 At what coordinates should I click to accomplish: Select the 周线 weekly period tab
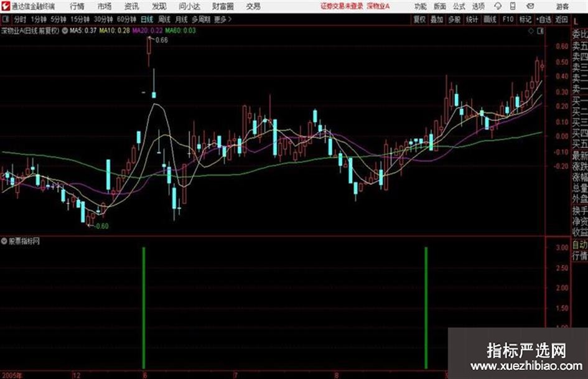pos(164,19)
